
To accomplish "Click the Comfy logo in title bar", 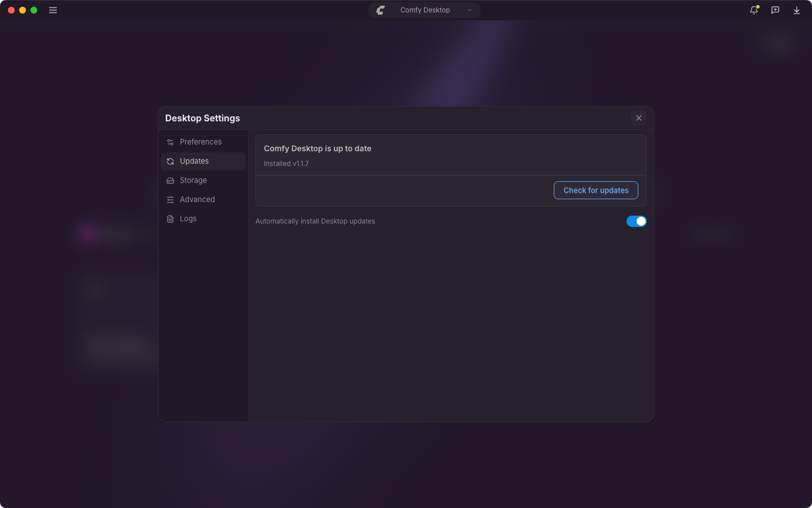I will click(x=381, y=10).
